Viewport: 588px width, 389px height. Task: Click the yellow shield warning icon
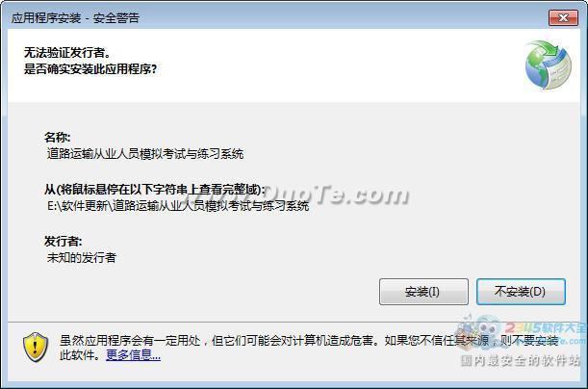(36, 347)
